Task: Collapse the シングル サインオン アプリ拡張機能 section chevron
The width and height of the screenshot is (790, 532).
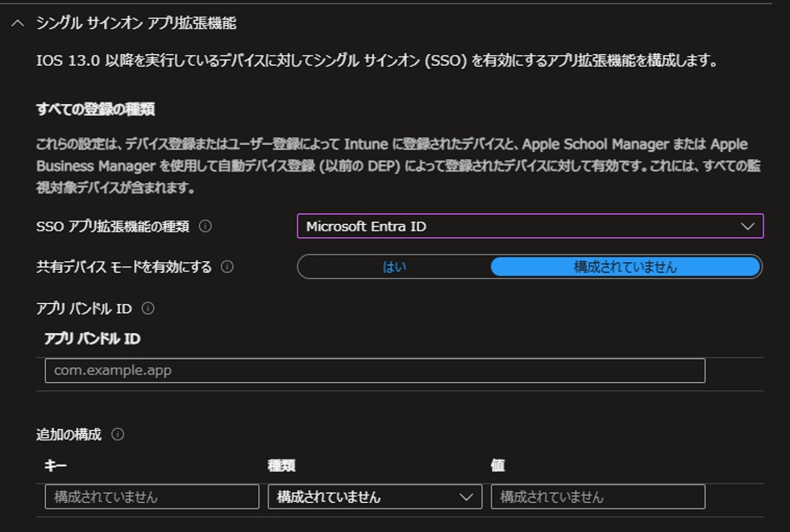Action: pos(17,23)
